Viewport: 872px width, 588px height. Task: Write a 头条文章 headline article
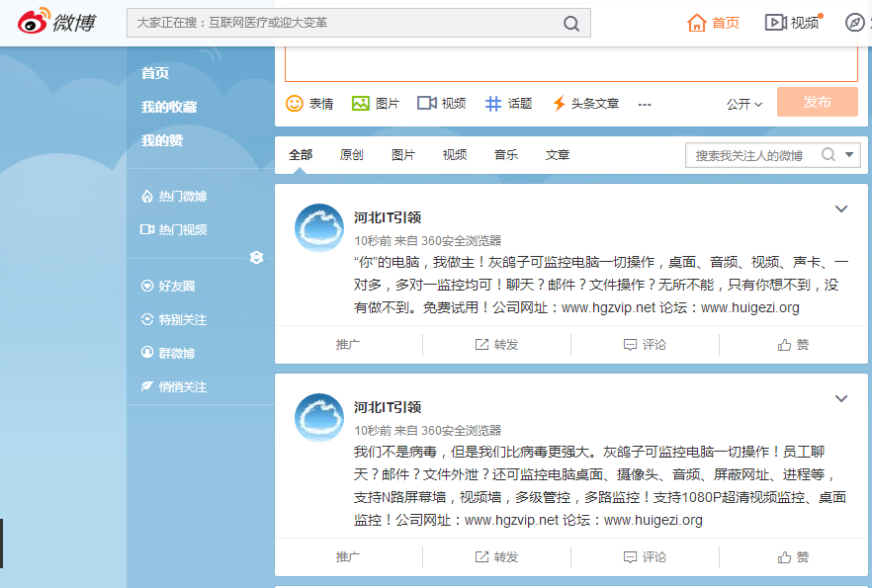tap(585, 104)
